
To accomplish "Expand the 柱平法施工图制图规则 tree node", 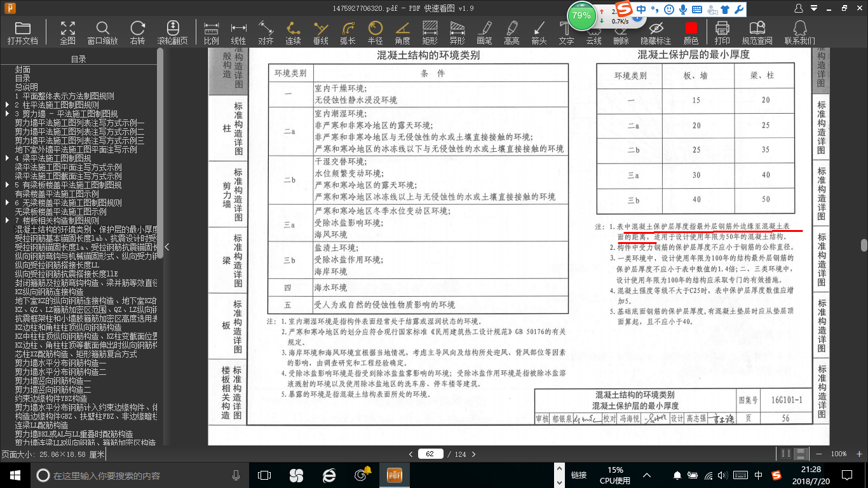I will click(7, 105).
